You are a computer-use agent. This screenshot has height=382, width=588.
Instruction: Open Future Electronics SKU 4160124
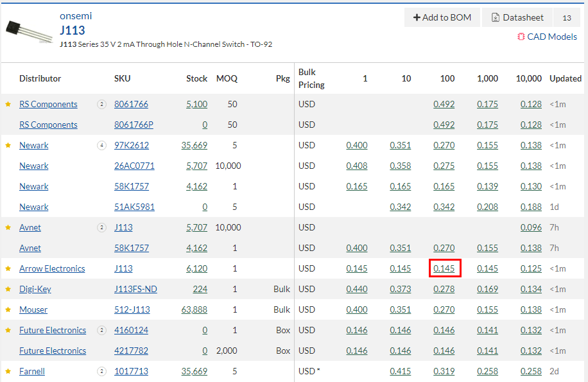[131, 330]
